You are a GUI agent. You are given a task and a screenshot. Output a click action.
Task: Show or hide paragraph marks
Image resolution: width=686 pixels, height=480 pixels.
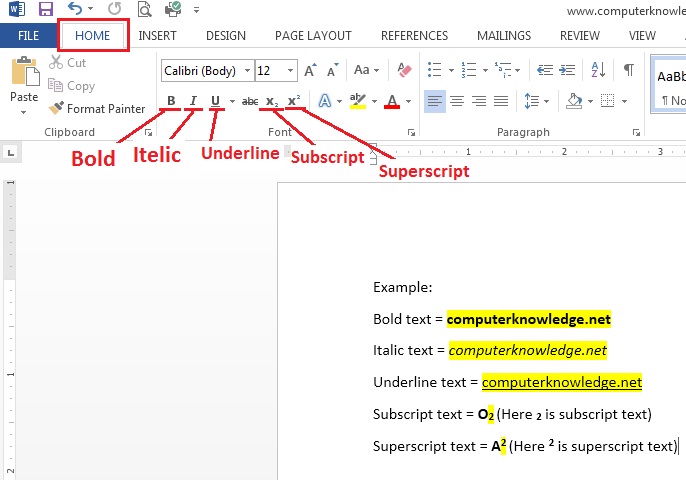[x=629, y=70]
